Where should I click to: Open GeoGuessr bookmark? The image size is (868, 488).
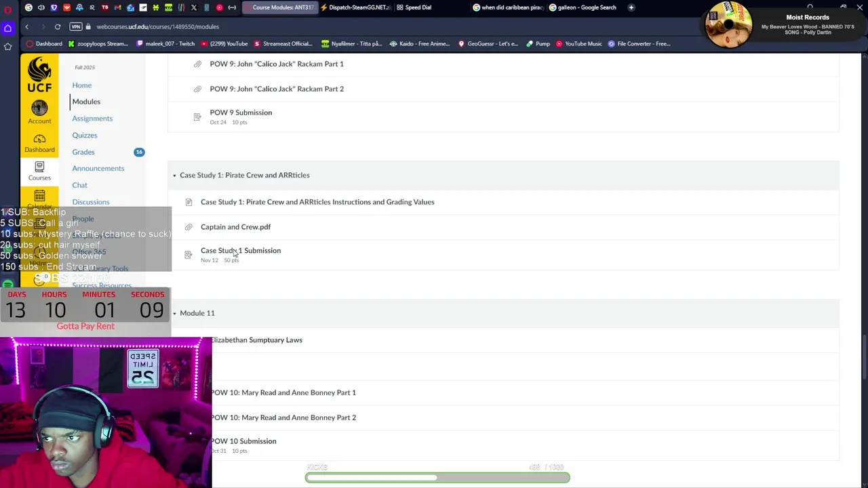click(x=488, y=43)
